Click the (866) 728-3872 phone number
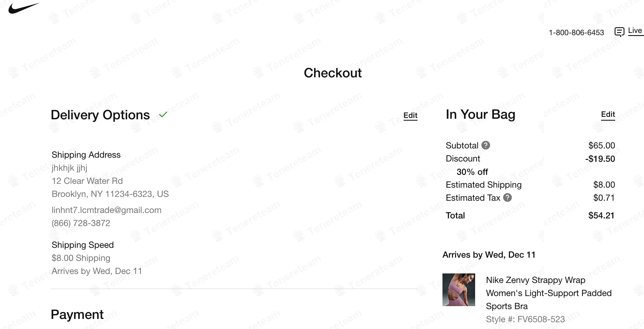Viewport: 644px width, 329px height. click(x=81, y=223)
